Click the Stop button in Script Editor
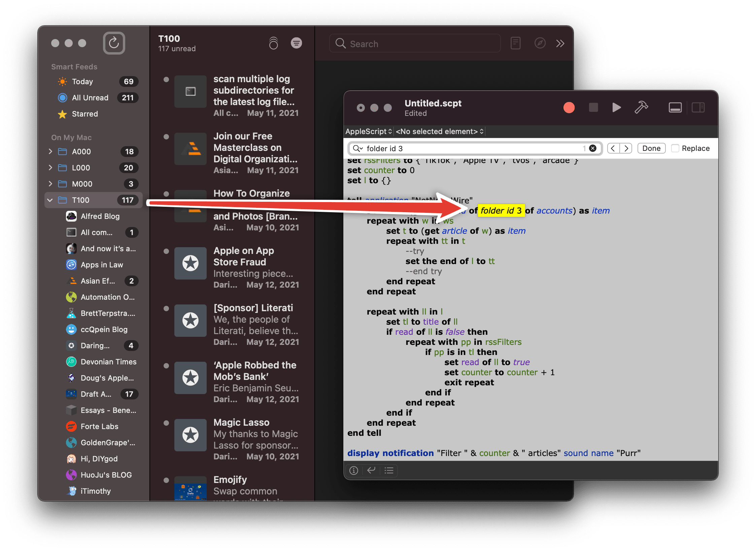 (x=593, y=107)
